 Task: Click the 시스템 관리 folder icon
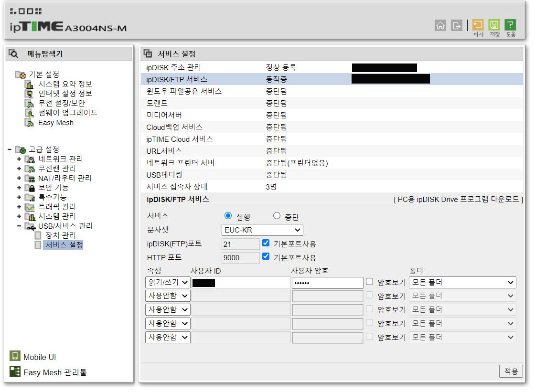click(30, 217)
